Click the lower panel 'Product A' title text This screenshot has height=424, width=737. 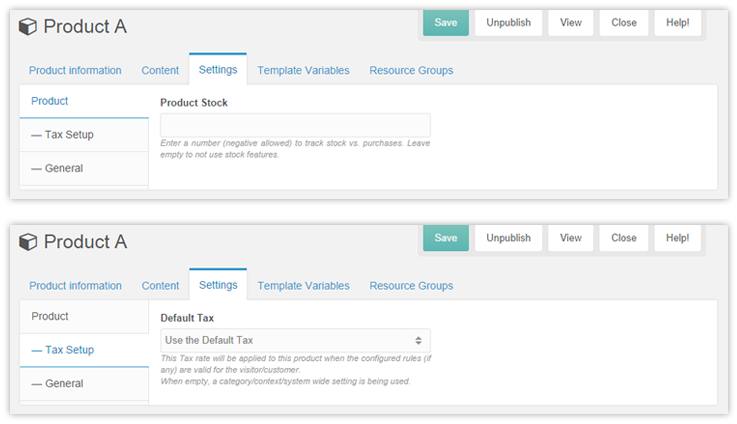pyautogui.click(x=85, y=242)
